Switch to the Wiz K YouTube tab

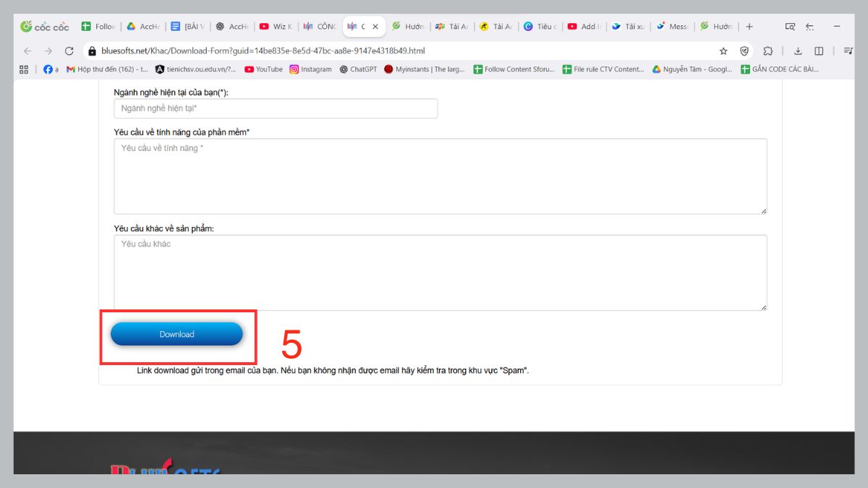point(276,27)
